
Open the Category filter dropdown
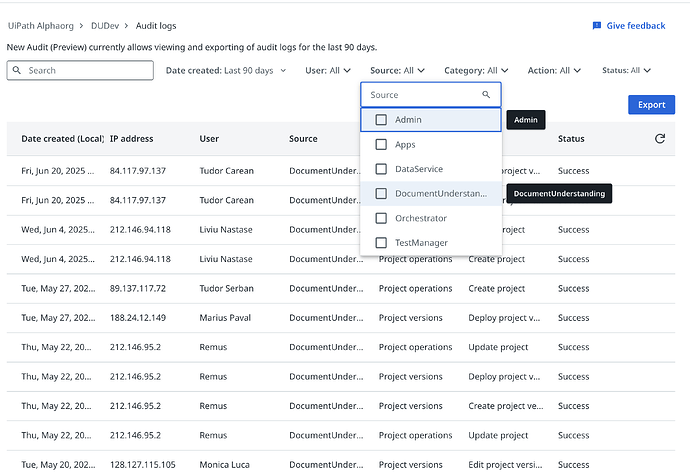click(476, 70)
